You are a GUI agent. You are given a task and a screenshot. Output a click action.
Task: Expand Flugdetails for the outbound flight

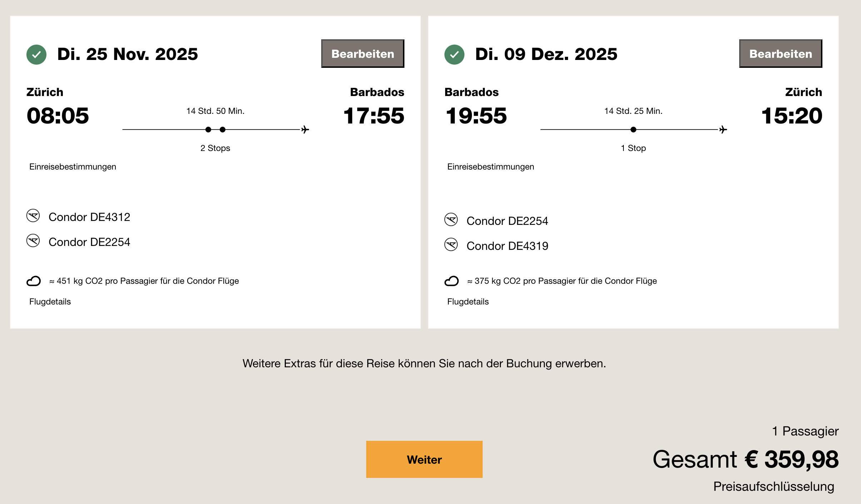[50, 302]
